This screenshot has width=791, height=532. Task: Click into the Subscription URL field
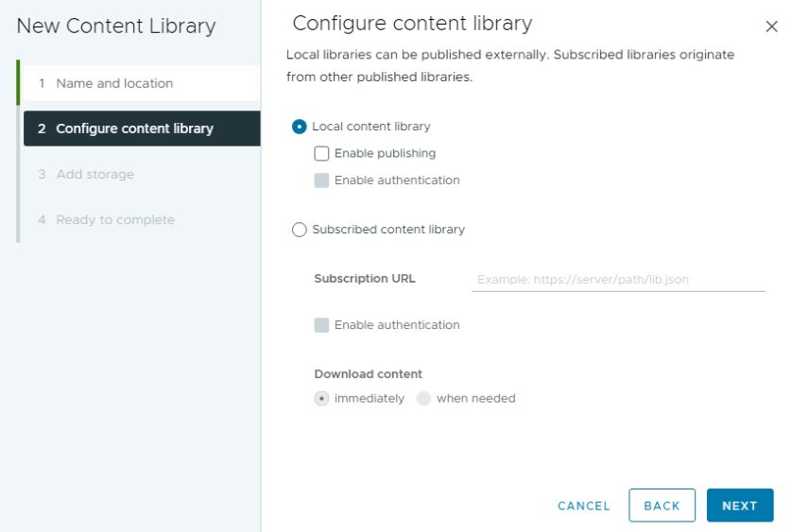coord(618,280)
